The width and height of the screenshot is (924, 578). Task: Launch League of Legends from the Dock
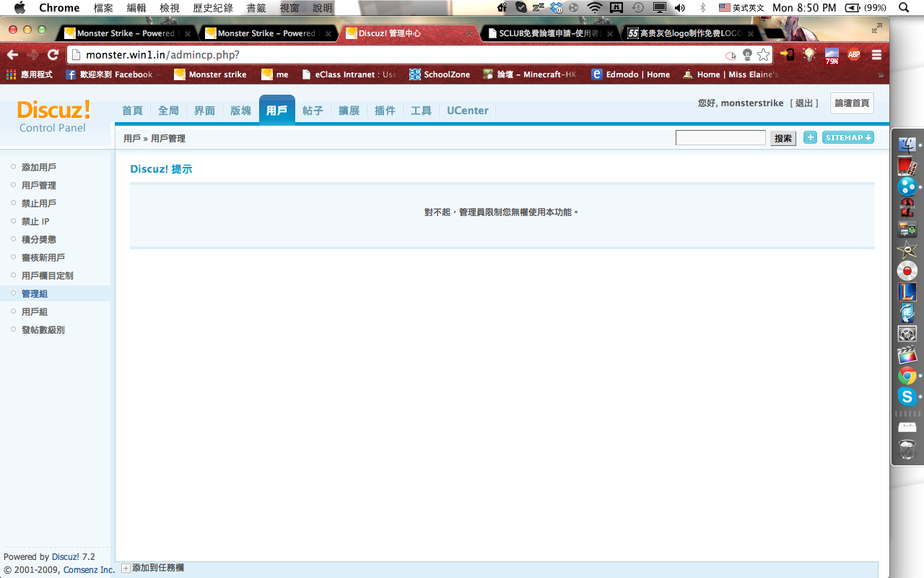click(x=907, y=292)
